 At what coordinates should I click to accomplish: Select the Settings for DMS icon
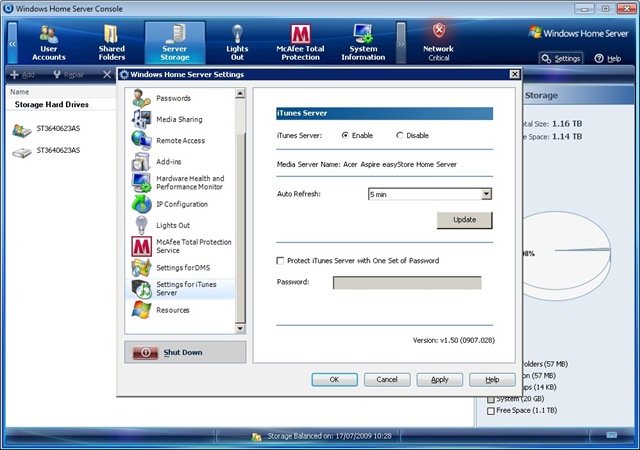coord(141,267)
